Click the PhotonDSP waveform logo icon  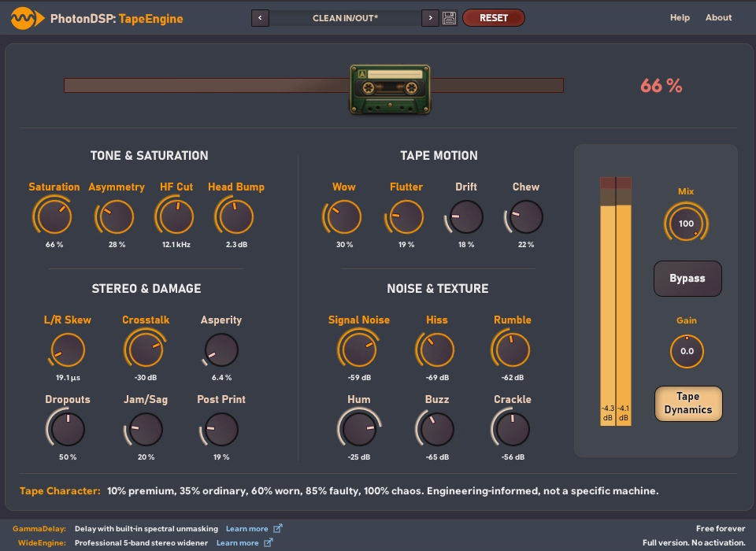pos(28,18)
